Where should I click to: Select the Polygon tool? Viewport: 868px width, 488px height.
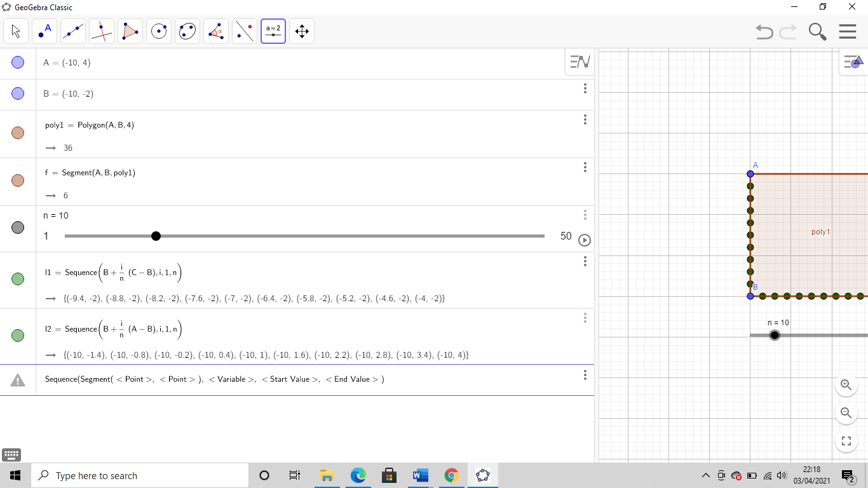tap(130, 30)
